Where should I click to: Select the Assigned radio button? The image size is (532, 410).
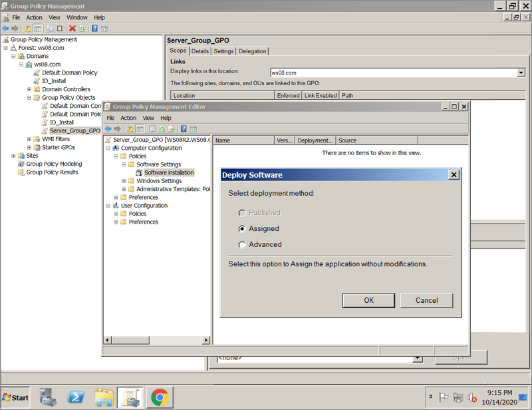[242, 228]
